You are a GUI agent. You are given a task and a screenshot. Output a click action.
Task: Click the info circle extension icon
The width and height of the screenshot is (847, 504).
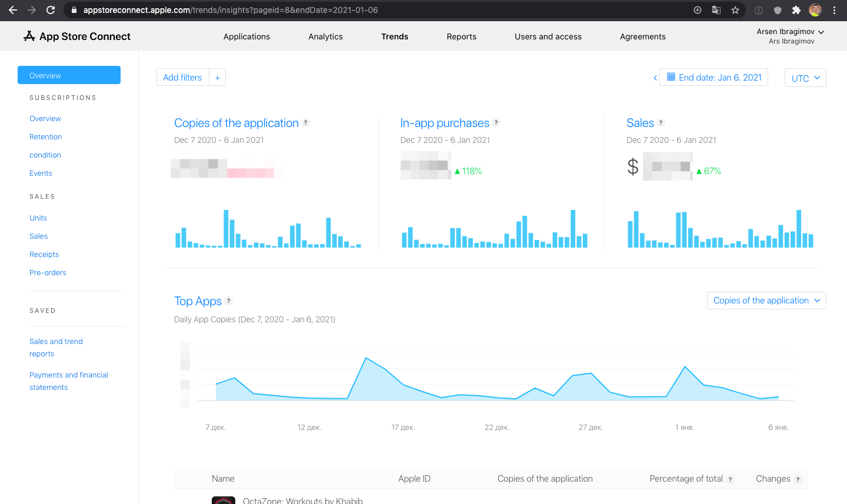759,10
